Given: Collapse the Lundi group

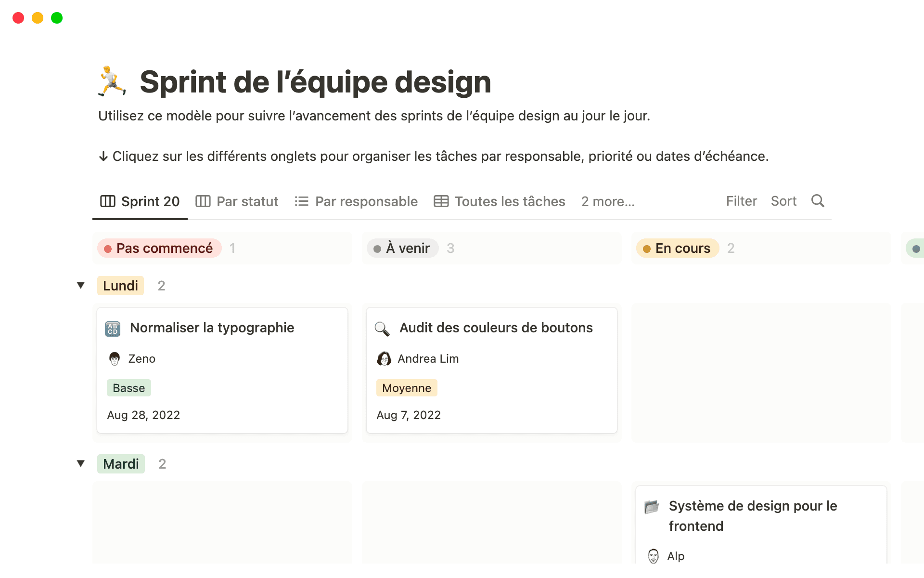Looking at the screenshot, I should tap(81, 286).
